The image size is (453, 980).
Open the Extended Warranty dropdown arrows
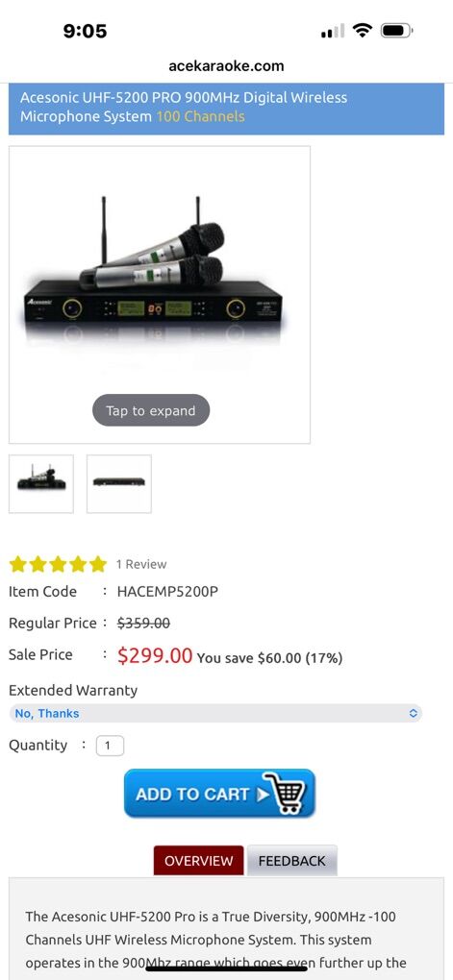(413, 713)
